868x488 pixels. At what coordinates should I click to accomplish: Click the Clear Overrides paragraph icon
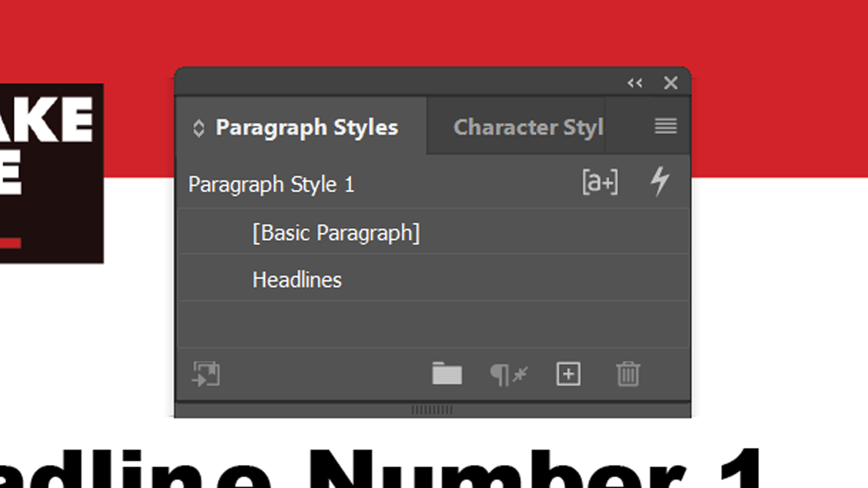[509, 375]
